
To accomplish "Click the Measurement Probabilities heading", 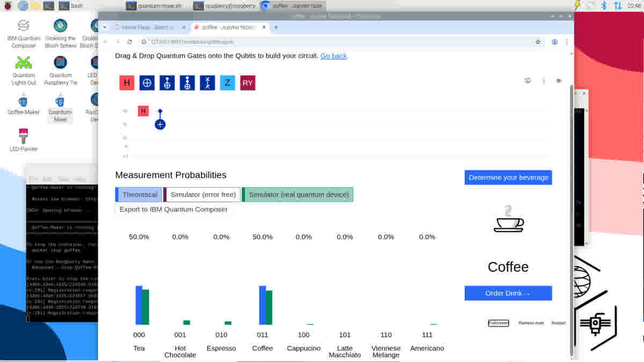I will [x=171, y=175].
